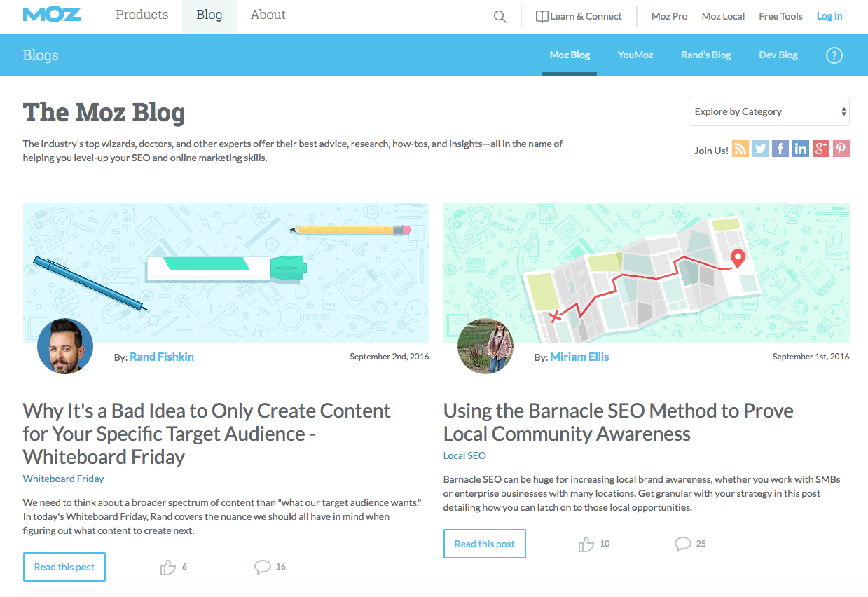Click the search magnifier icon
The width and height of the screenshot is (868, 597).
pyautogui.click(x=500, y=17)
